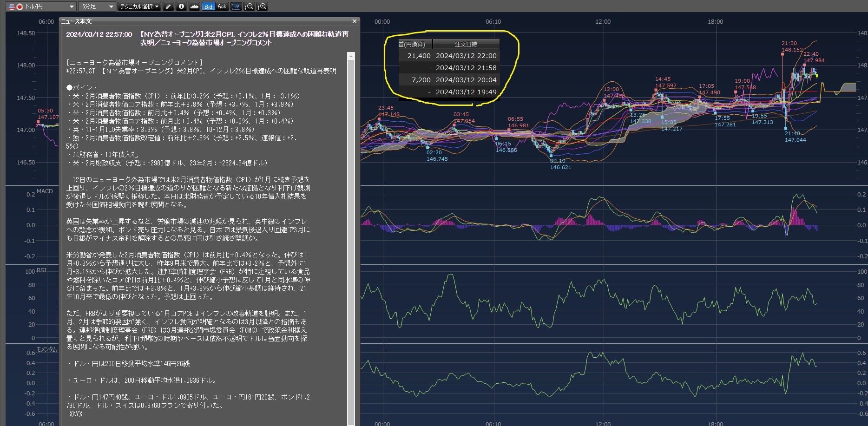The height and width of the screenshot is (426, 868).
Task: Click the 7,200 profit value cell
Action: (421, 80)
